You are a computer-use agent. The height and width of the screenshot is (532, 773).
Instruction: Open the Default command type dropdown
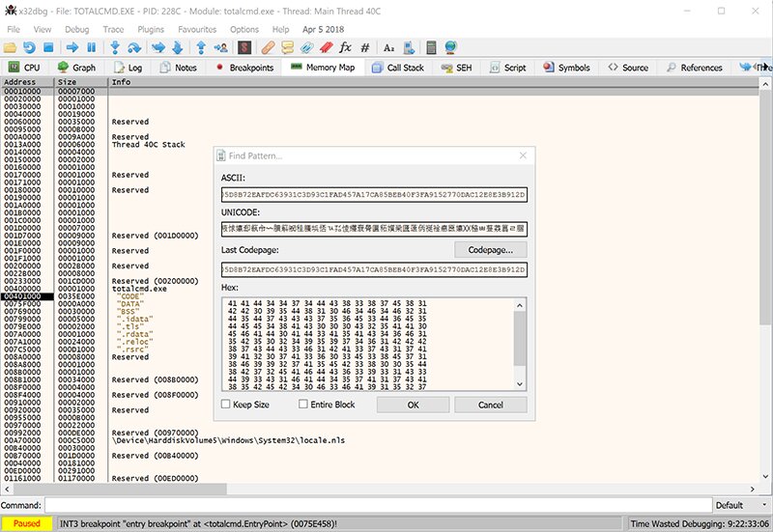[741, 505]
